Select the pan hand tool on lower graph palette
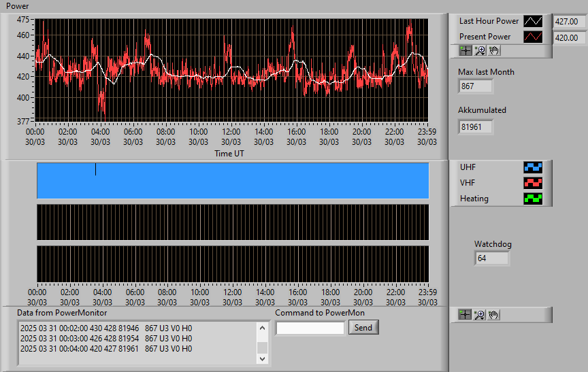Viewport: 588px width, 372px height. [x=493, y=315]
